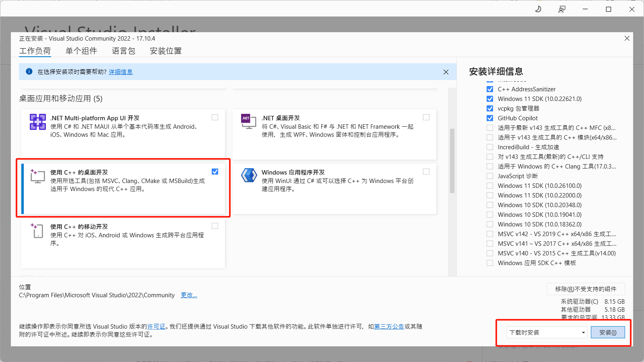Click the 安装(I) button
644x362 pixels.
tap(608, 332)
